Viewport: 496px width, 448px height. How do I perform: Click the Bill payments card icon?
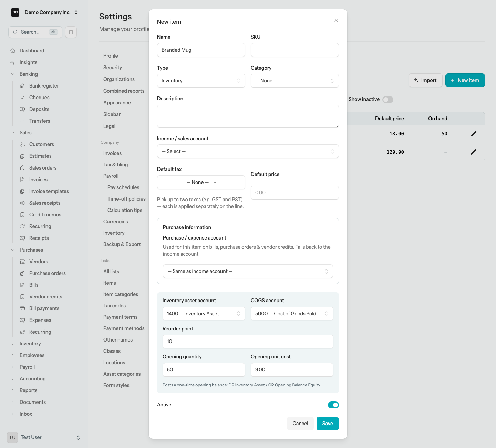pos(22,308)
